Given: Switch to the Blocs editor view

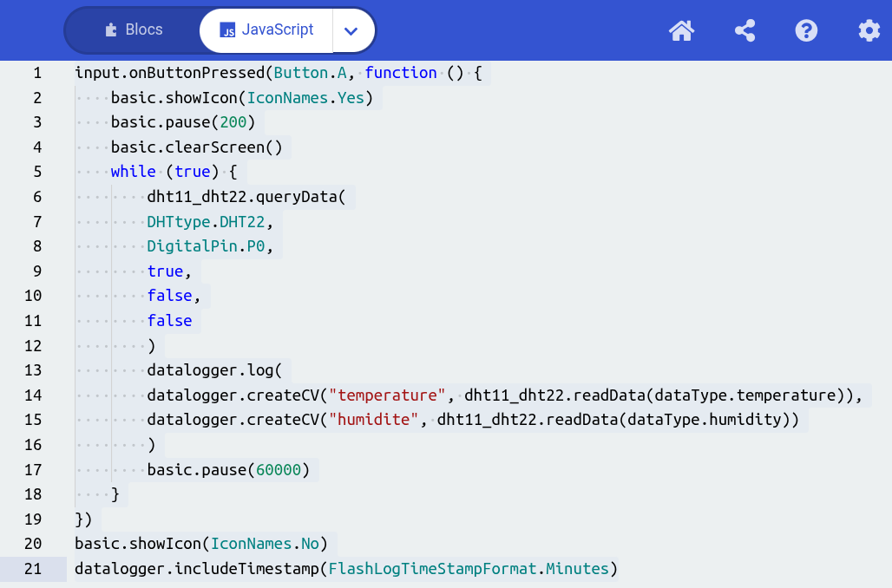Looking at the screenshot, I should (134, 30).
